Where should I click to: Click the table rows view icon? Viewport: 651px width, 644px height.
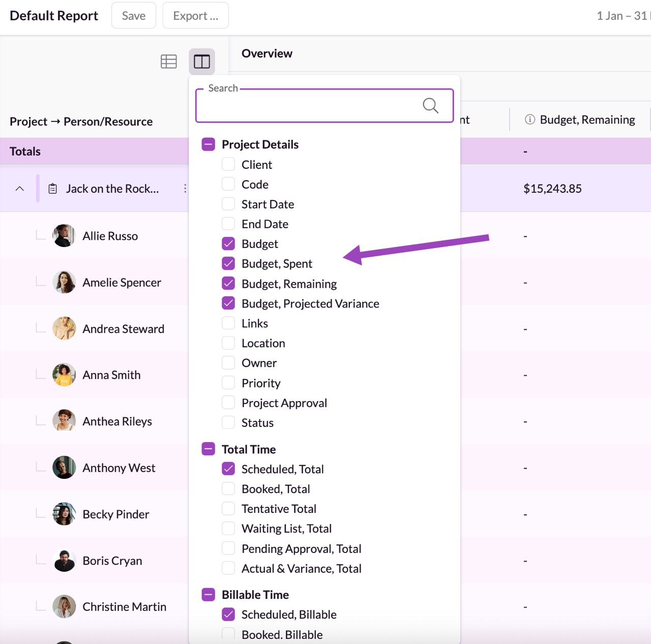click(168, 62)
